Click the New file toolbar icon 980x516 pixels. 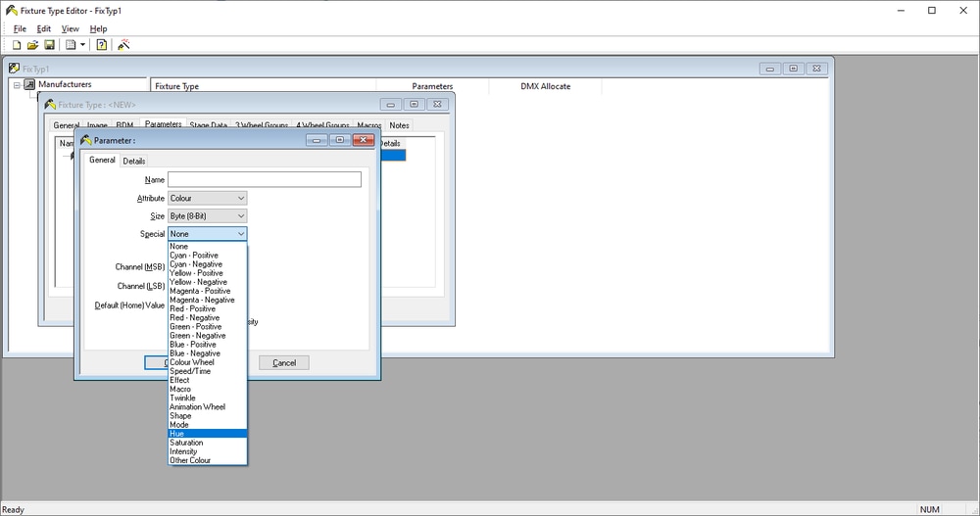click(17, 45)
